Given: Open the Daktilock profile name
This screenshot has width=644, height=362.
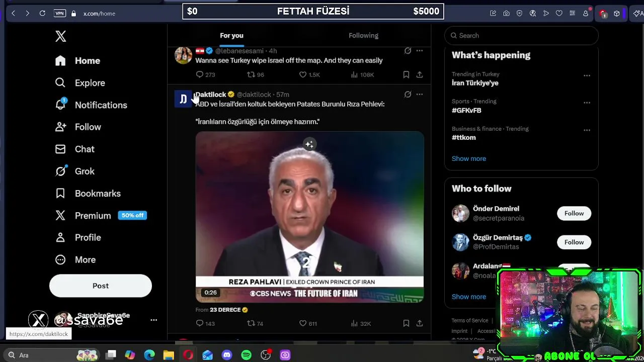Looking at the screenshot, I should 210,95.
